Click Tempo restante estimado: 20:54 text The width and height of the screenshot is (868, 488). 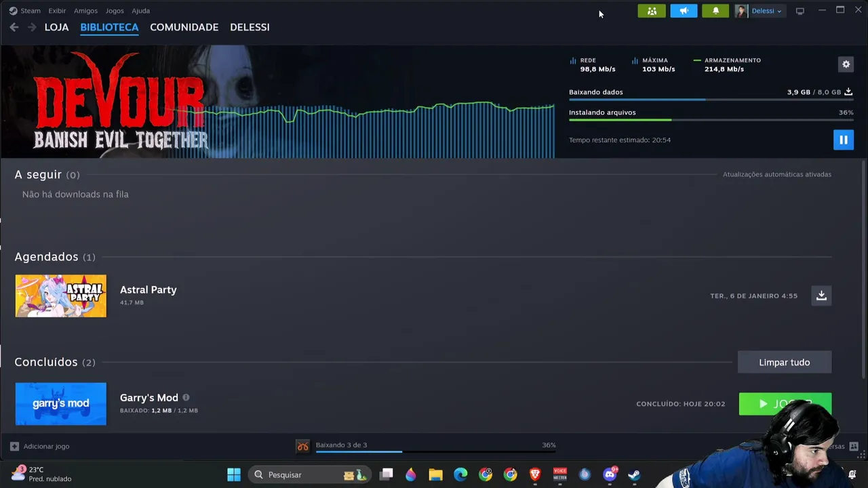pyautogui.click(x=620, y=140)
